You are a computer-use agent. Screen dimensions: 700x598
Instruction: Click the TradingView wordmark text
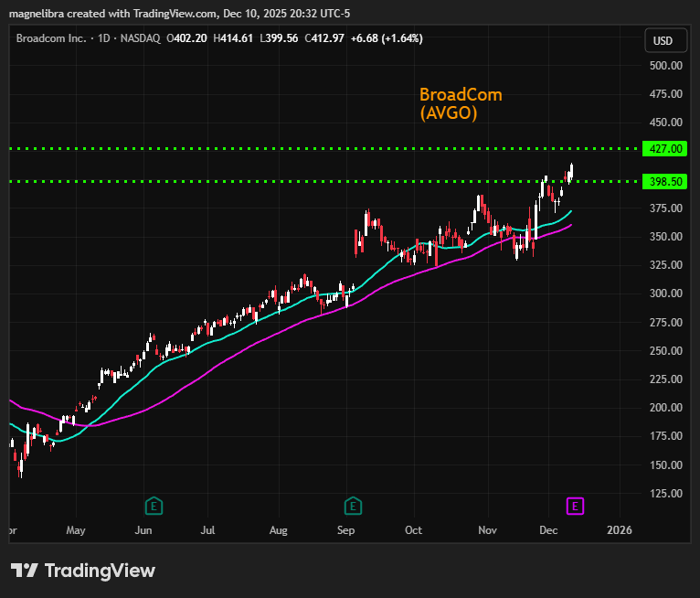coord(100,571)
